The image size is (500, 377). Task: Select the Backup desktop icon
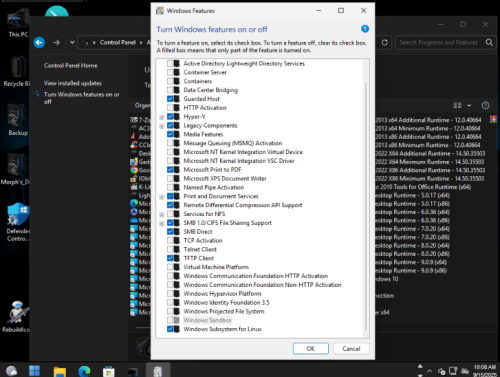[x=18, y=120]
